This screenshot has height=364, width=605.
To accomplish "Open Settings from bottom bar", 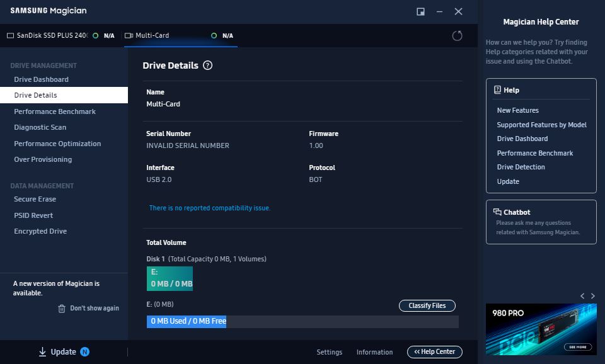I will pyautogui.click(x=330, y=352).
